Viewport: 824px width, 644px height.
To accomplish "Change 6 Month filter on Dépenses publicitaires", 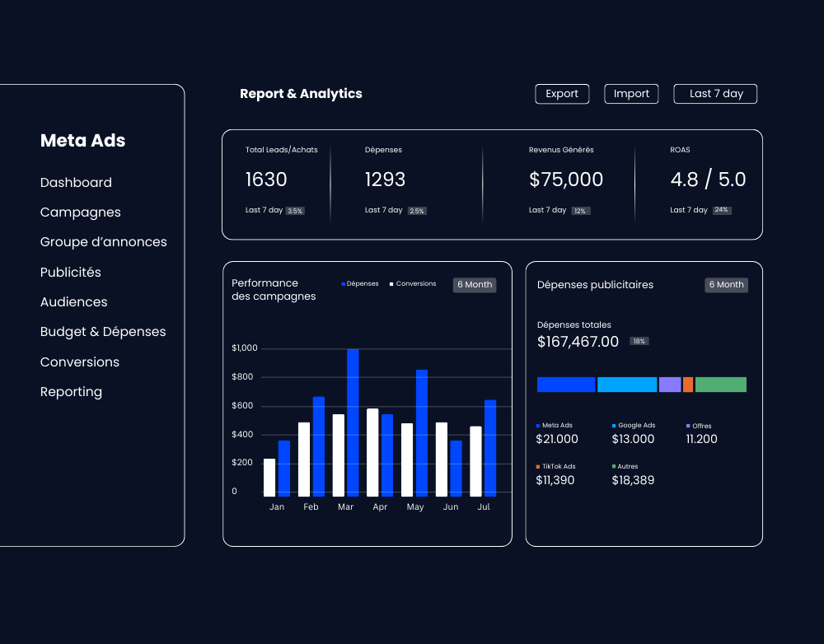I will click(726, 285).
